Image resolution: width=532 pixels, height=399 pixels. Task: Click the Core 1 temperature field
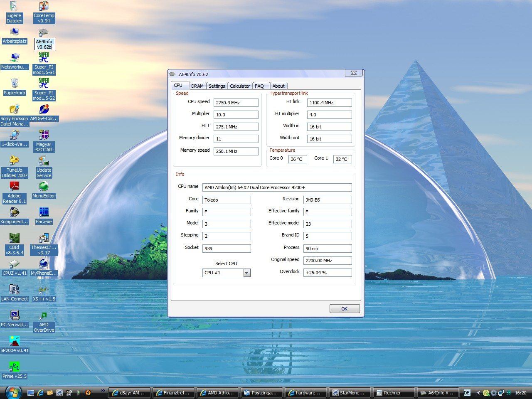point(342,159)
